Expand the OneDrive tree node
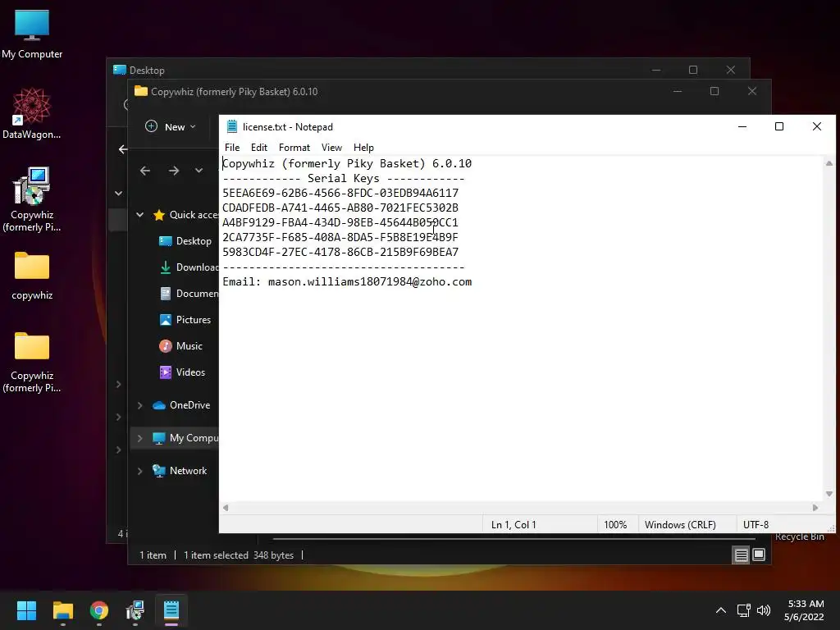Screen dimensions: 840x630 tap(139, 405)
